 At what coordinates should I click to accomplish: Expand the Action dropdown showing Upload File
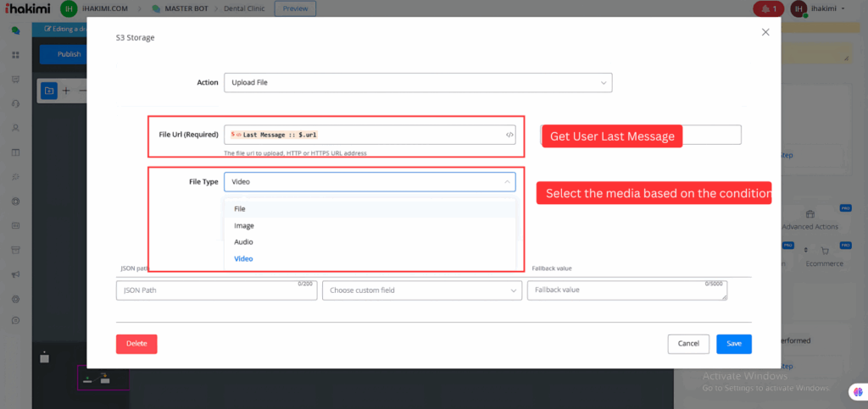coord(417,83)
